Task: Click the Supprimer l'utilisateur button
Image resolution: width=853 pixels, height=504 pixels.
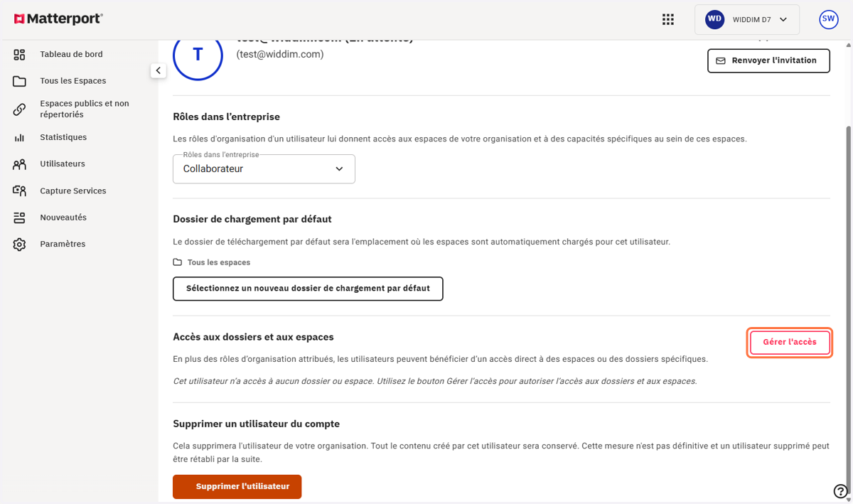Action: [x=237, y=487]
